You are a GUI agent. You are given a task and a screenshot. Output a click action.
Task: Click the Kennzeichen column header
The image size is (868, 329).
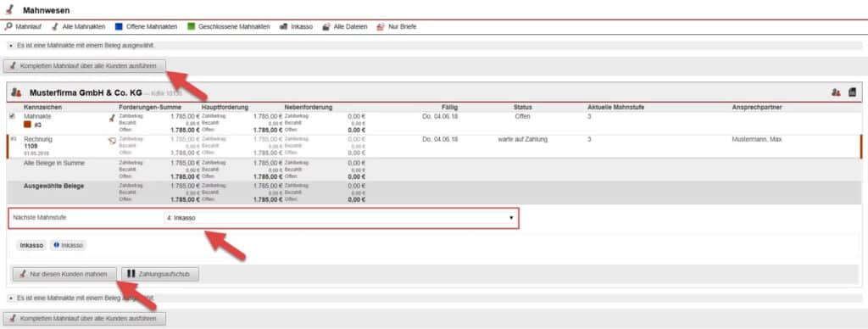pos(42,107)
